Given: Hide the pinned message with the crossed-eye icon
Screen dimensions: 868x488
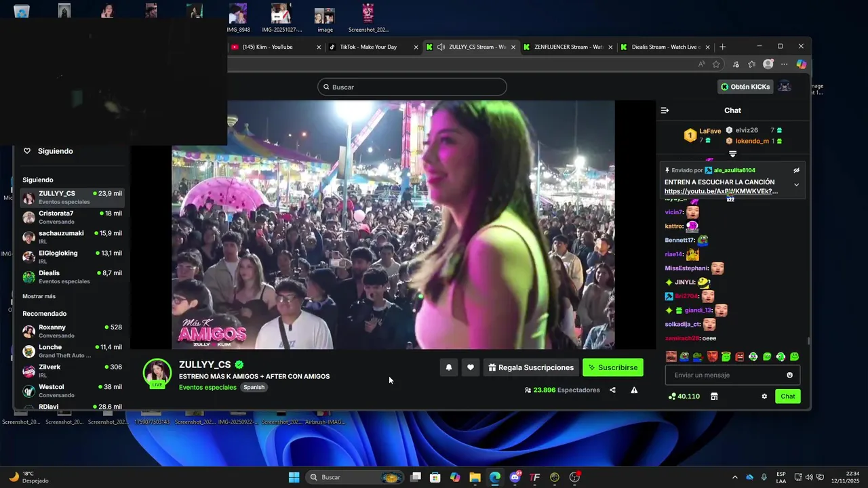Looking at the screenshot, I should (797, 170).
